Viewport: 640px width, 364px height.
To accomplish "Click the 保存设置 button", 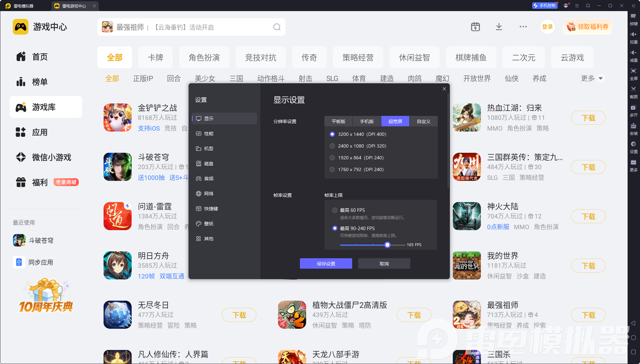I will click(326, 264).
